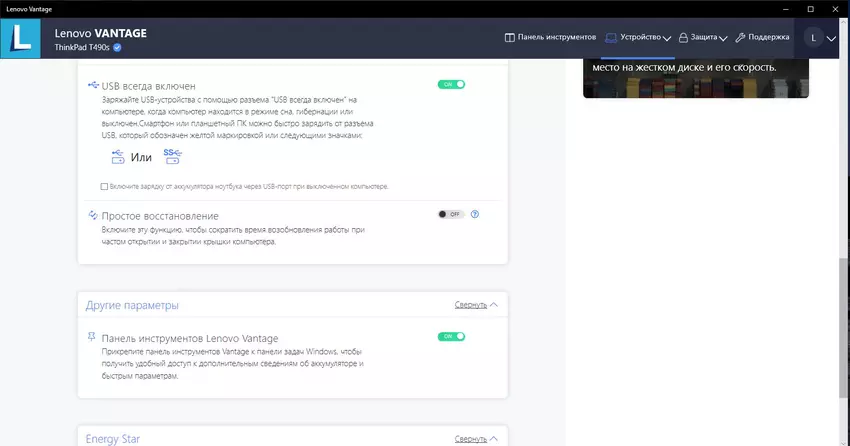850x446 pixels.
Task: Enable the Простое восстановление toggle
Action: pos(451,214)
